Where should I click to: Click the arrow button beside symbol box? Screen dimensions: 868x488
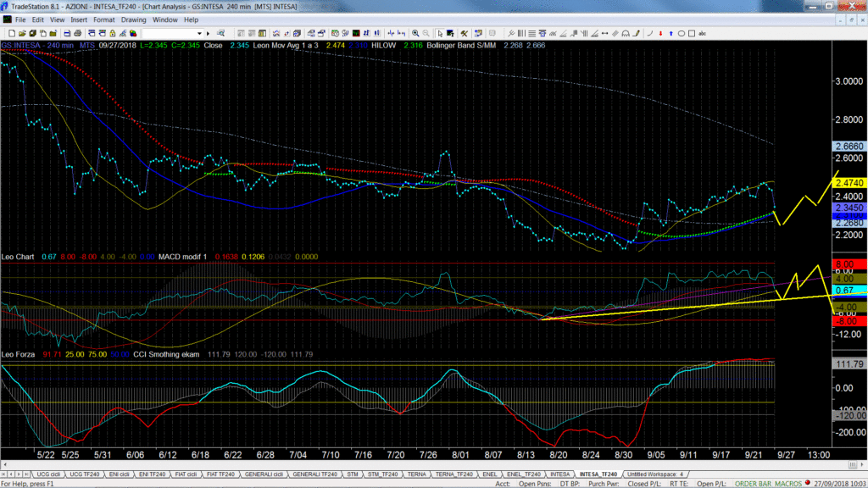pyautogui.click(x=209, y=34)
